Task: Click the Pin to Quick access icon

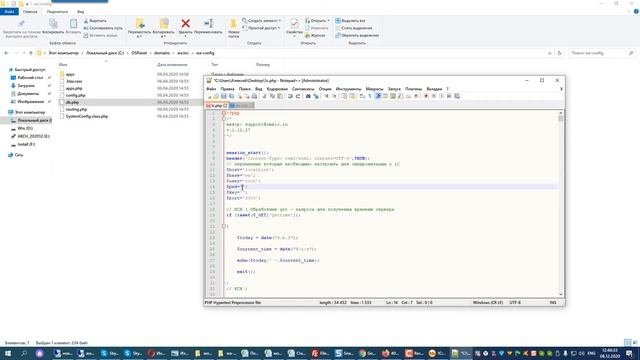Action: pyautogui.click(x=21, y=24)
